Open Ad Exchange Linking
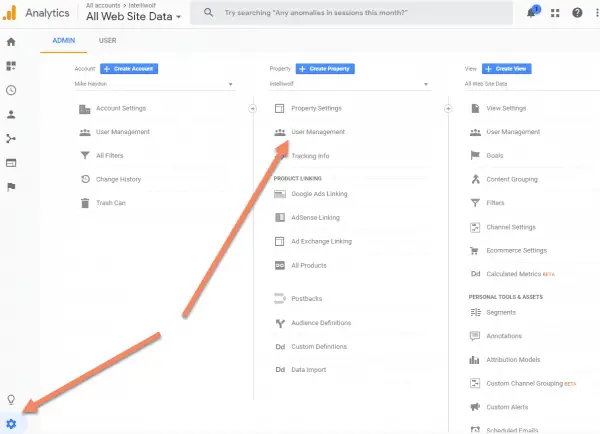600x434 pixels. coord(321,241)
